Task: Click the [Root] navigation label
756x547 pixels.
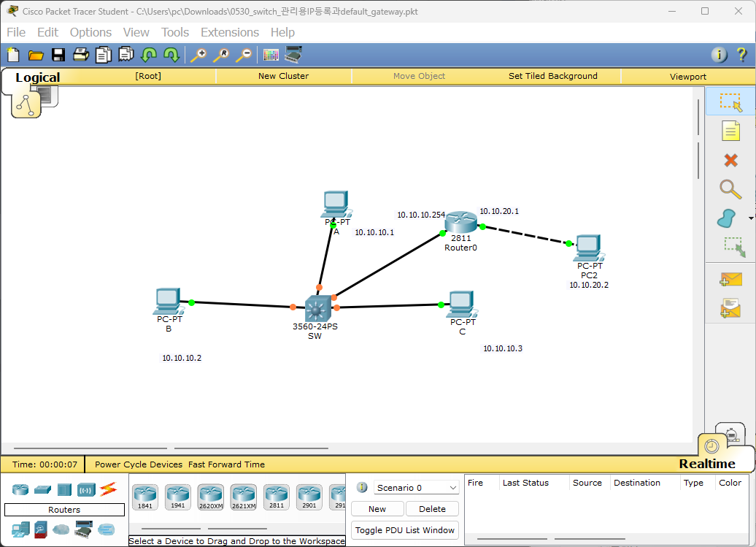Action: (x=148, y=76)
